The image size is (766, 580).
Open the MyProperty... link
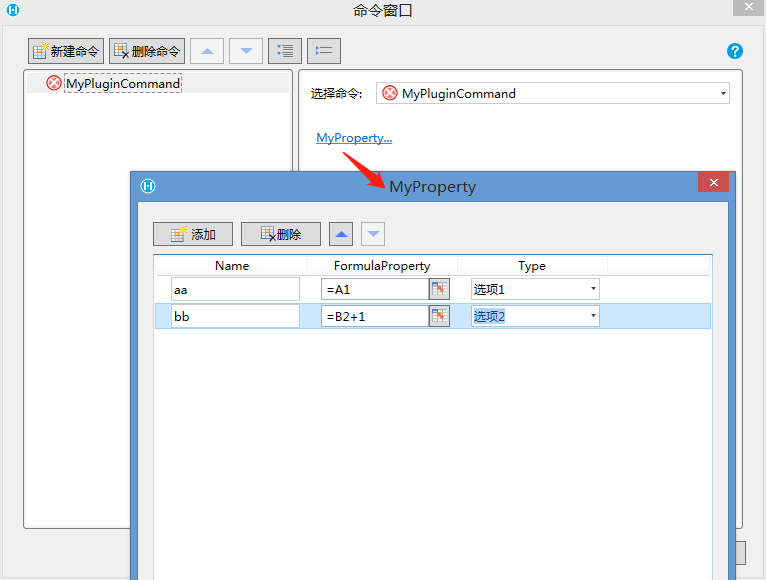(x=354, y=138)
